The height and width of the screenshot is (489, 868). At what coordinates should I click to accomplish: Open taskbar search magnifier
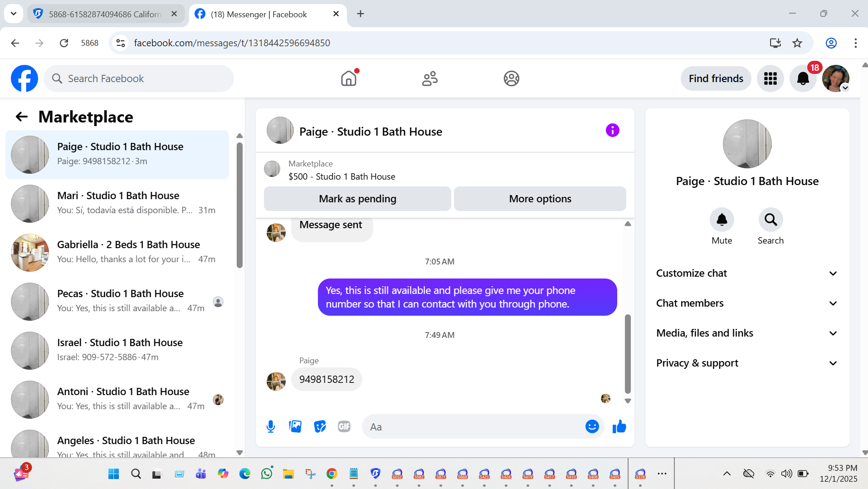coord(136,474)
